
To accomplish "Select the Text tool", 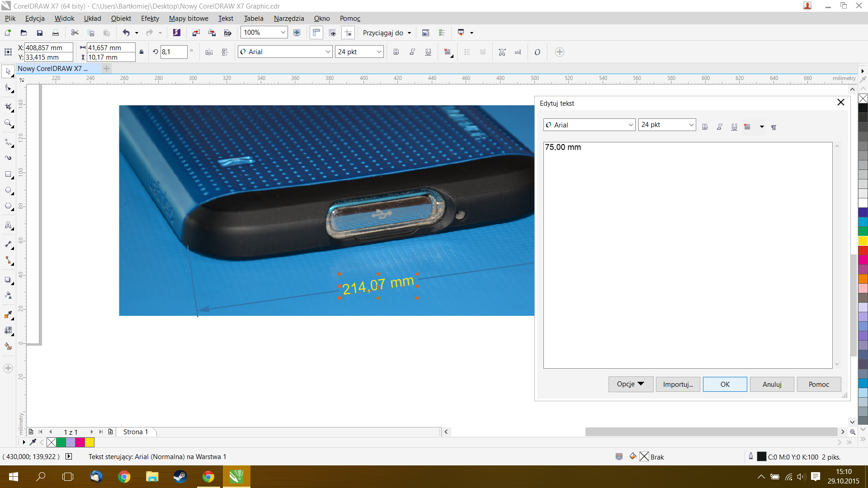I will [x=8, y=225].
